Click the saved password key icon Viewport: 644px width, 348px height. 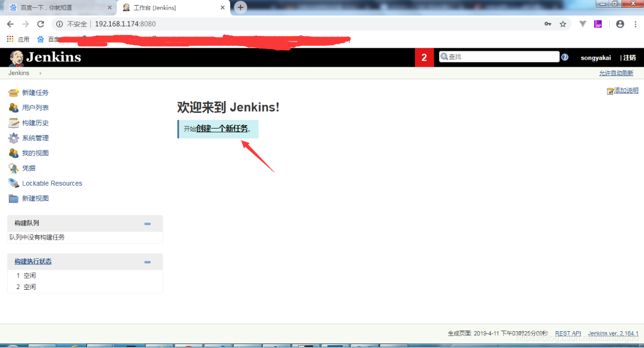click(548, 24)
